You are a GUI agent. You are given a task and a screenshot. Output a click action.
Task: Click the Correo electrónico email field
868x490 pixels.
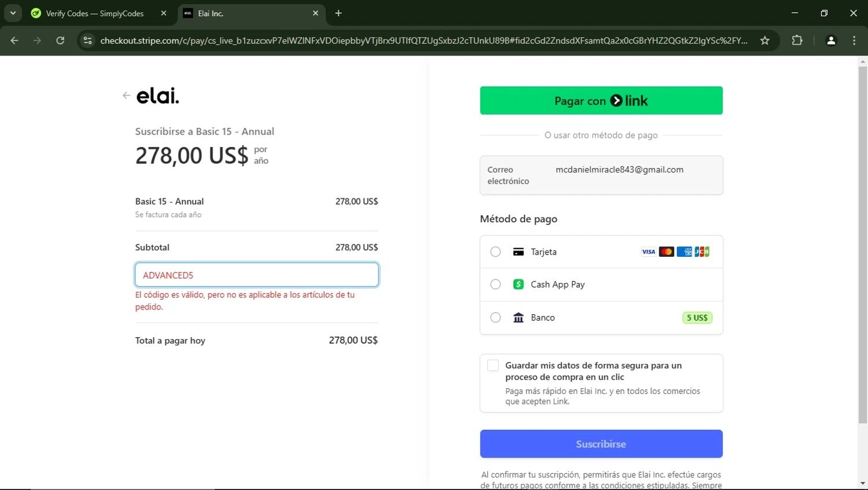pos(601,175)
